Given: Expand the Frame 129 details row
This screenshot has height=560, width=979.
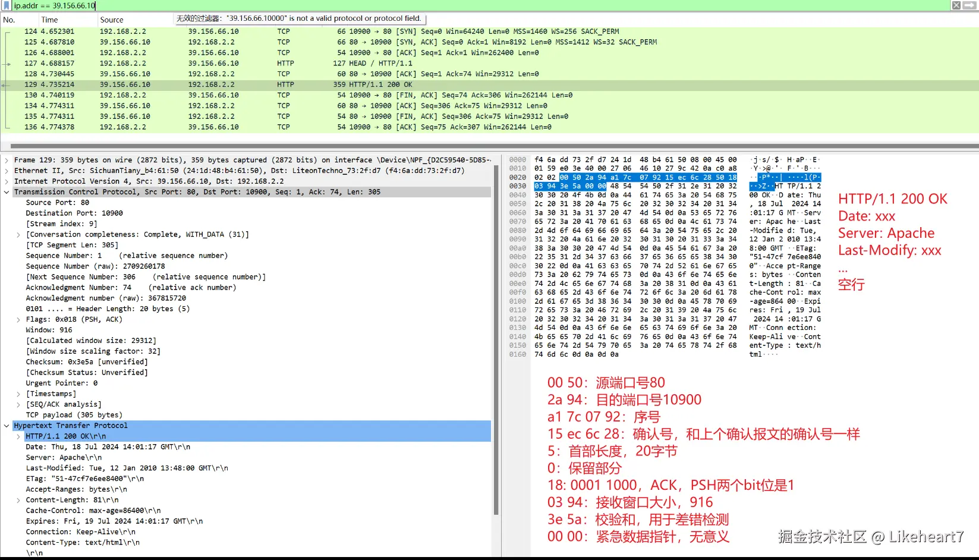Looking at the screenshot, I should [x=7, y=160].
